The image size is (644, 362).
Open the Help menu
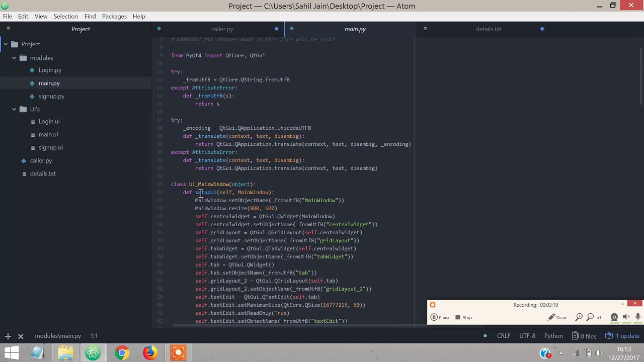[139, 16]
